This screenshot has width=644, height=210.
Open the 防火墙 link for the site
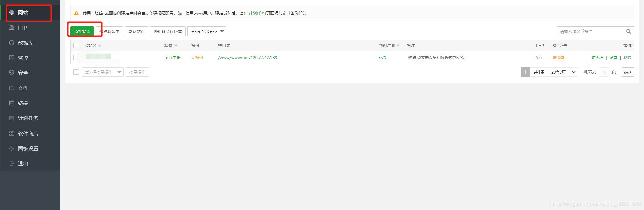(597, 58)
